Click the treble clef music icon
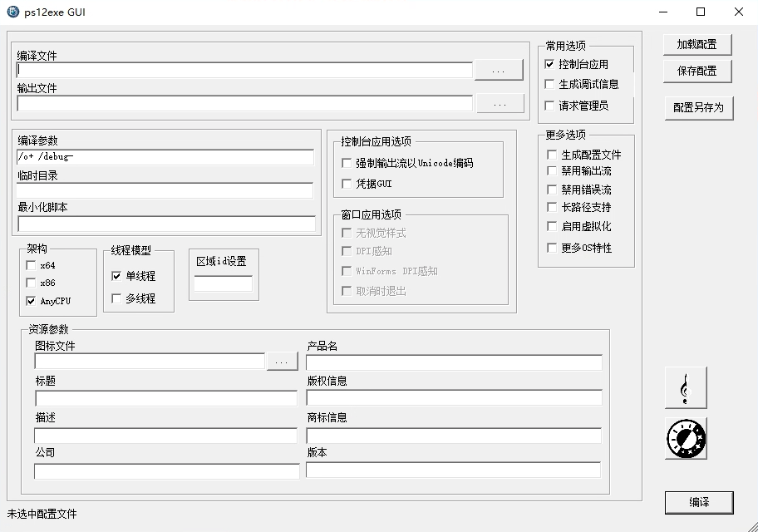The width and height of the screenshot is (758, 532). pyautogui.click(x=685, y=387)
